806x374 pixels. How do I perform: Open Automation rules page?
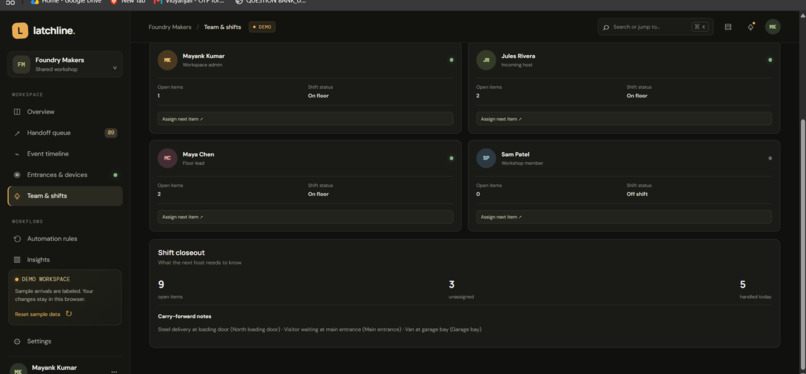coord(65,239)
